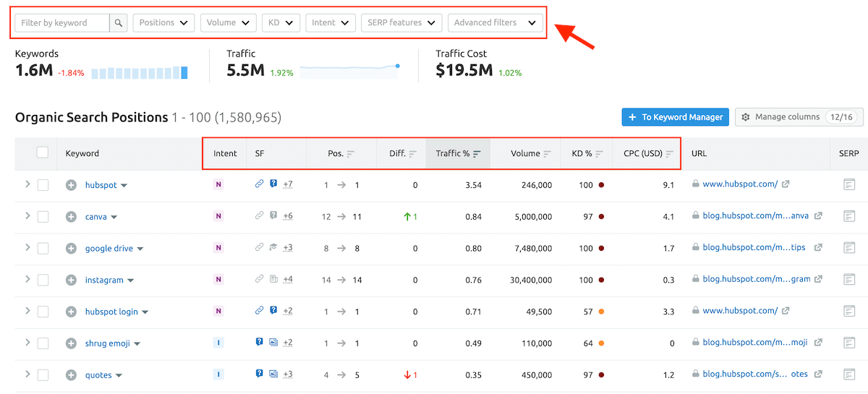868x394 pixels.
Task: Open the Positions filter dropdown
Action: click(163, 23)
